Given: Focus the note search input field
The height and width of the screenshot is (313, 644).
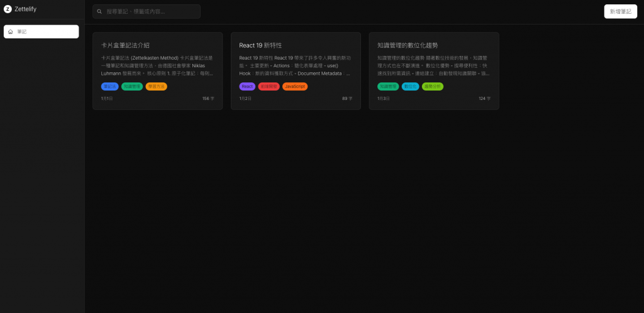Looking at the screenshot, I should (x=147, y=11).
